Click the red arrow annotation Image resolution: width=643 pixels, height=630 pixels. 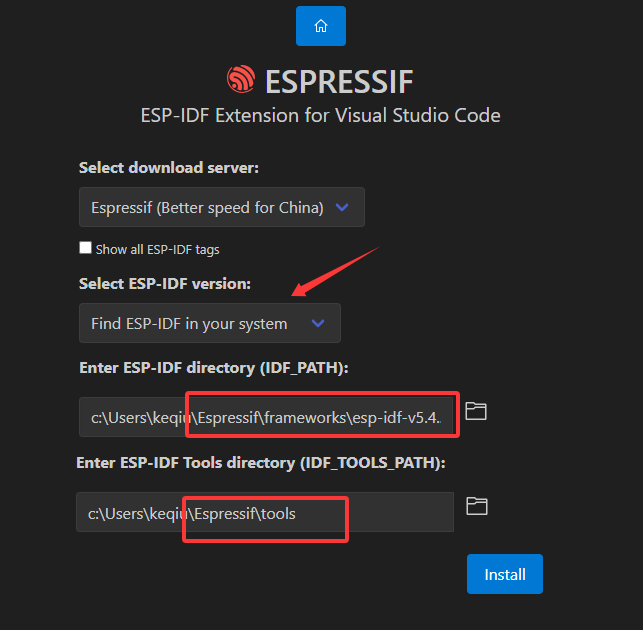(x=337, y=271)
